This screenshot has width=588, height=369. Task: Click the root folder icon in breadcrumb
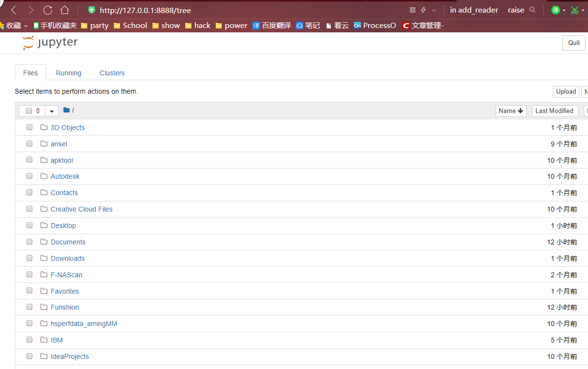point(67,110)
